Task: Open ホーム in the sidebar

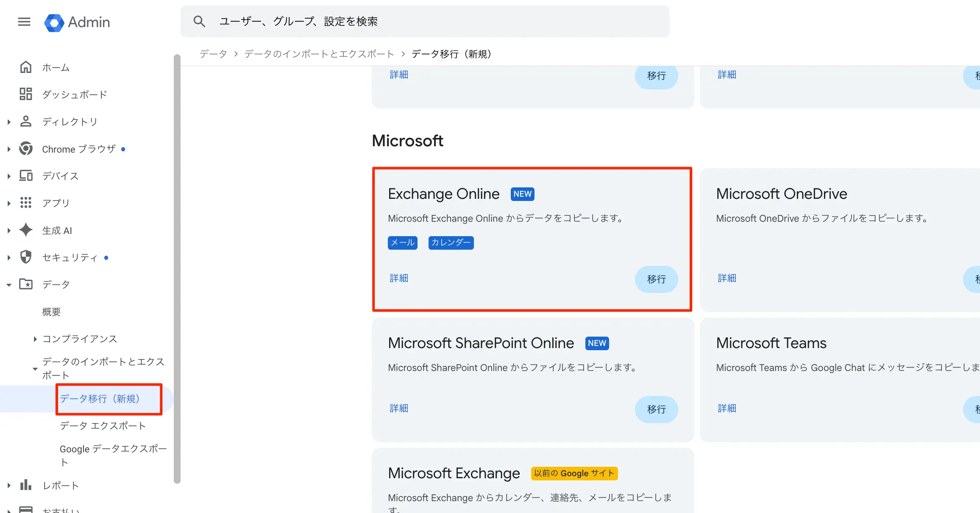Action: (x=56, y=67)
